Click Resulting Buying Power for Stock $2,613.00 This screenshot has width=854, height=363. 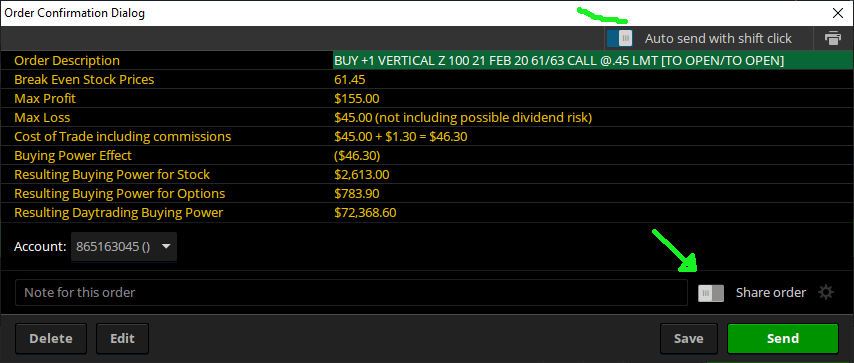click(362, 175)
